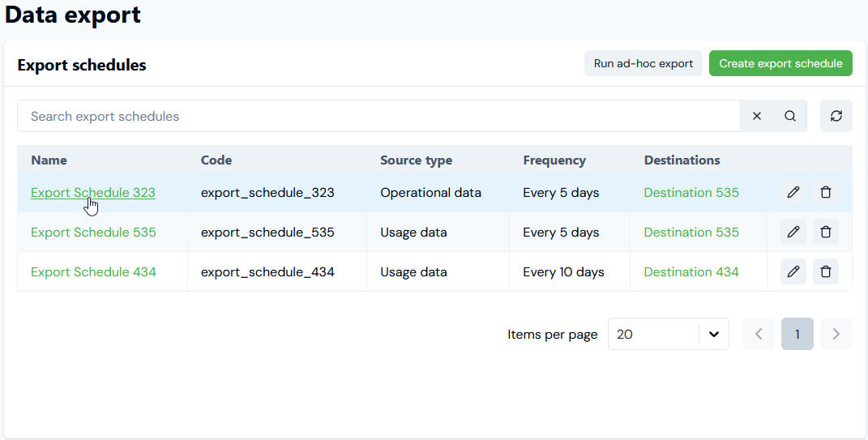Focus the Search export schedules field
The image size is (868, 440).
point(378,116)
